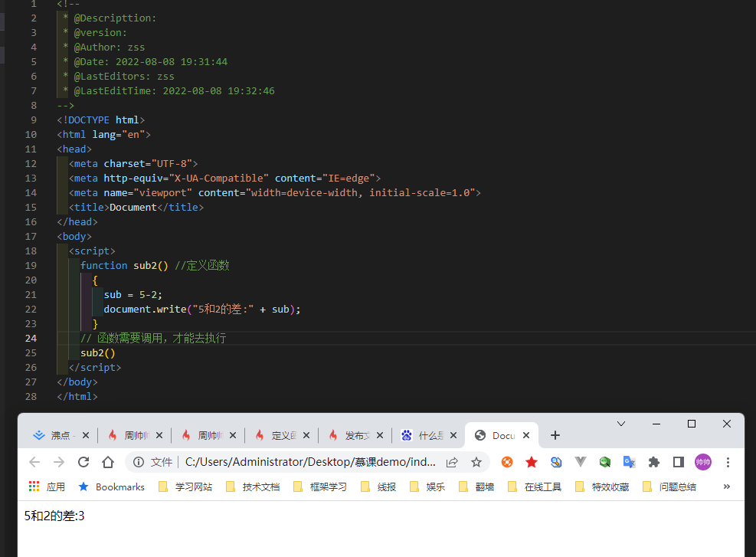Screen dimensions: 756x557
Task: Click the address bar URL field
Action: (x=310, y=462)
